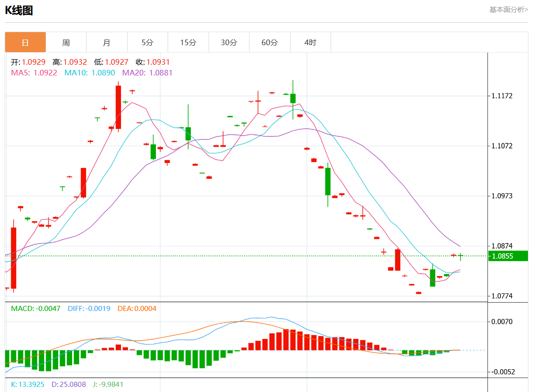
Task: Switch to the 周 weekly tab
Action: pos(66,42)
